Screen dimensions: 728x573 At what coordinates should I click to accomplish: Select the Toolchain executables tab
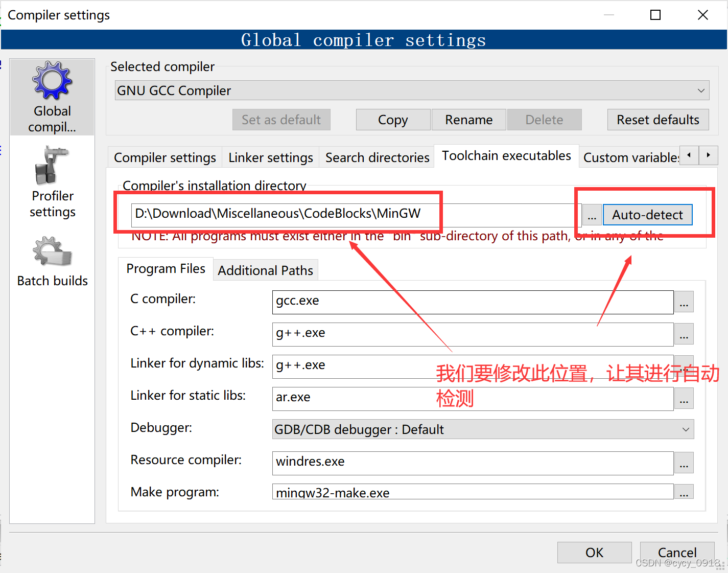pos(506,156)
